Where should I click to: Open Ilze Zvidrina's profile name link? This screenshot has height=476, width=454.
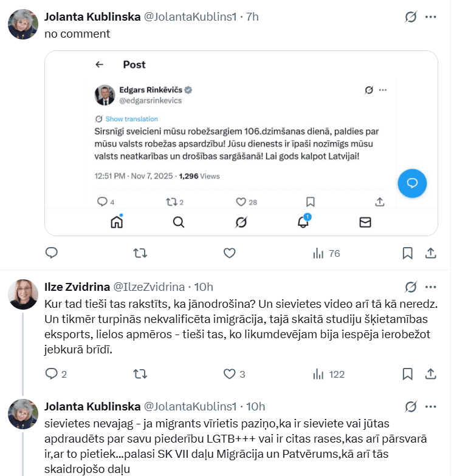tap(77, 287)
